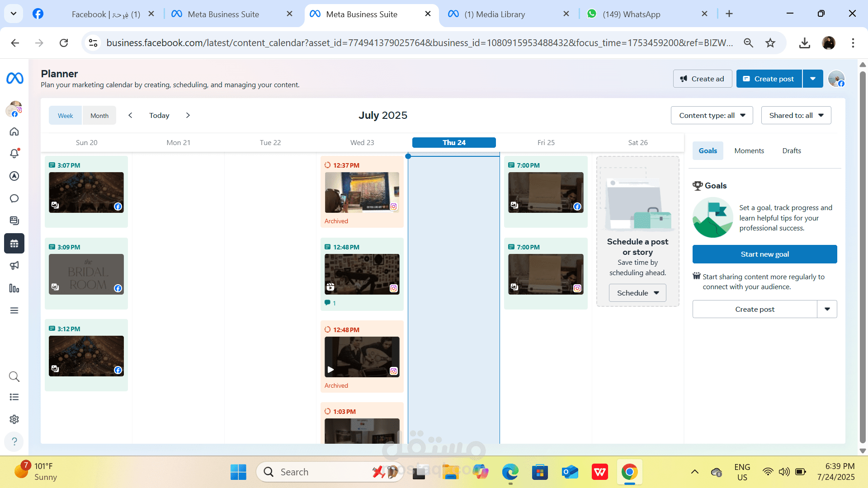This screenshot has height=488, width=868.
Task: Open Inbox chat bubble in the sidebar
Action: pos(14,198)
